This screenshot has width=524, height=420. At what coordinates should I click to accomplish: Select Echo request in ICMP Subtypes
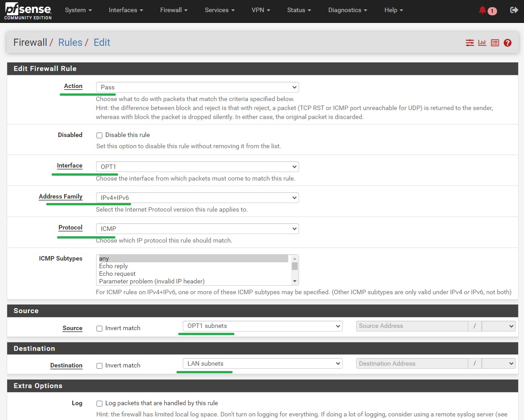[x=118, y=274]
